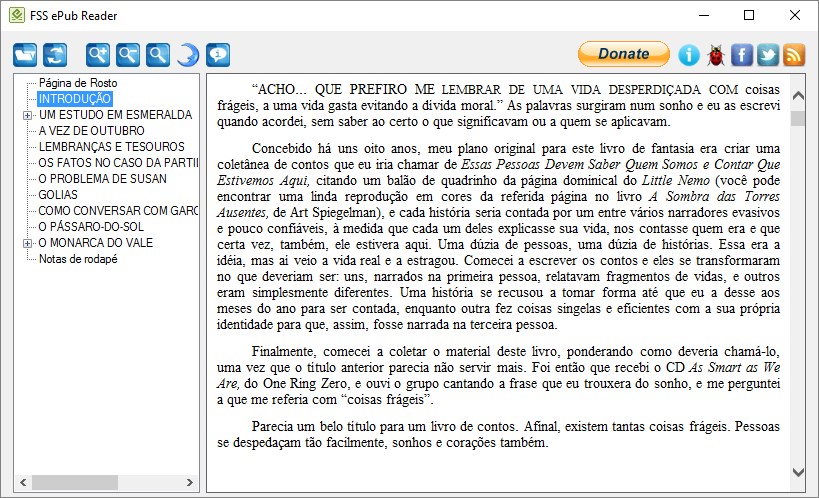The image size is (819, 498).
Task: Open the Facebook page icon
Action: [742, 55]
